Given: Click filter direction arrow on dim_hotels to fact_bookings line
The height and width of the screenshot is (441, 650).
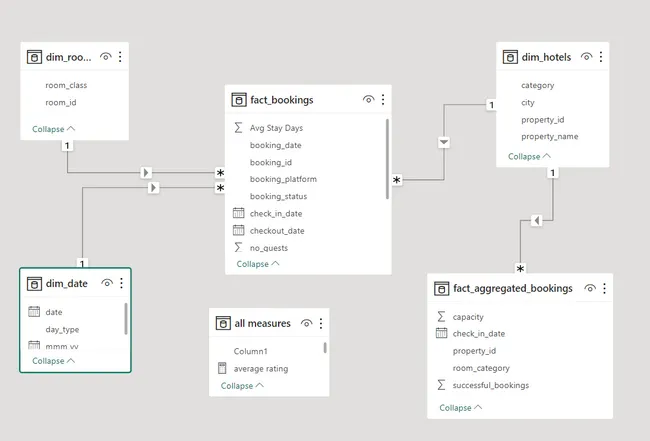Looking at the screenshot, I should (x=444, y=142).
